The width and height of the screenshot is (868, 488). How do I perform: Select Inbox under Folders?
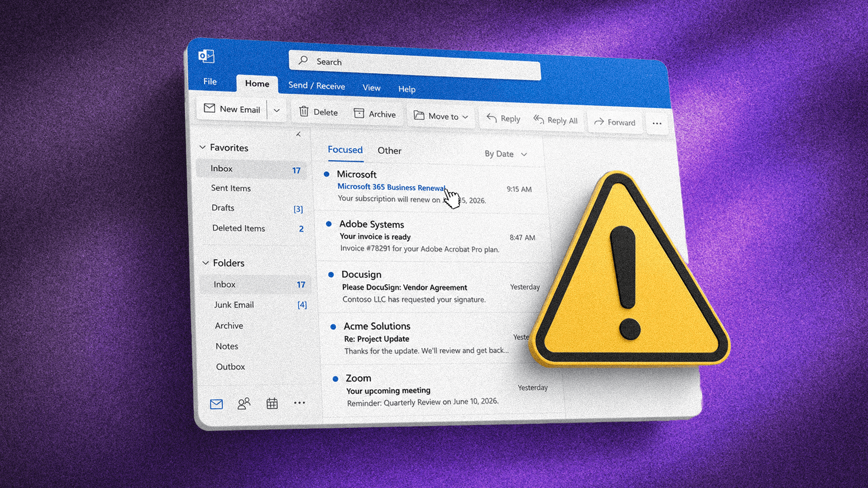point(255,285)
